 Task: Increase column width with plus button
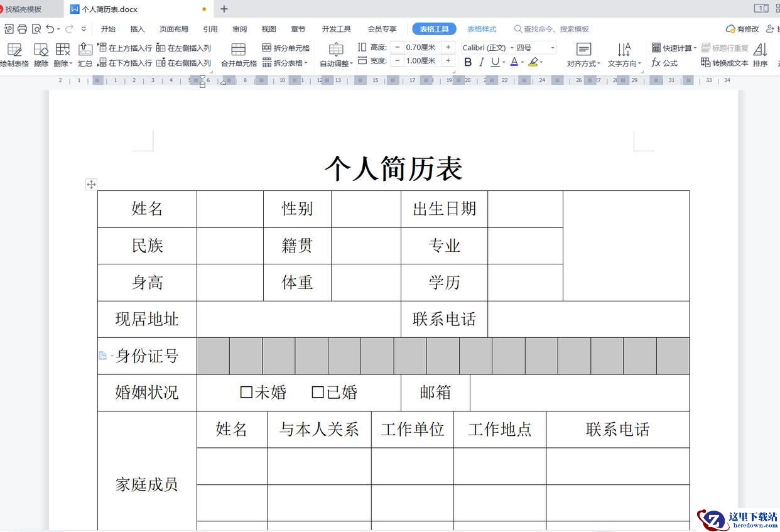pos(448,61)
